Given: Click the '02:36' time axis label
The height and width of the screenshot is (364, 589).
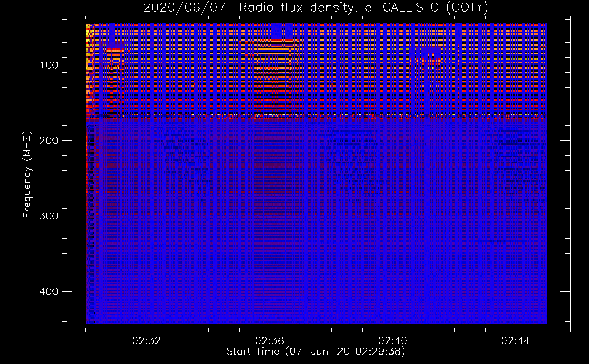Looking at the screenshot, I should pos(270,341).
